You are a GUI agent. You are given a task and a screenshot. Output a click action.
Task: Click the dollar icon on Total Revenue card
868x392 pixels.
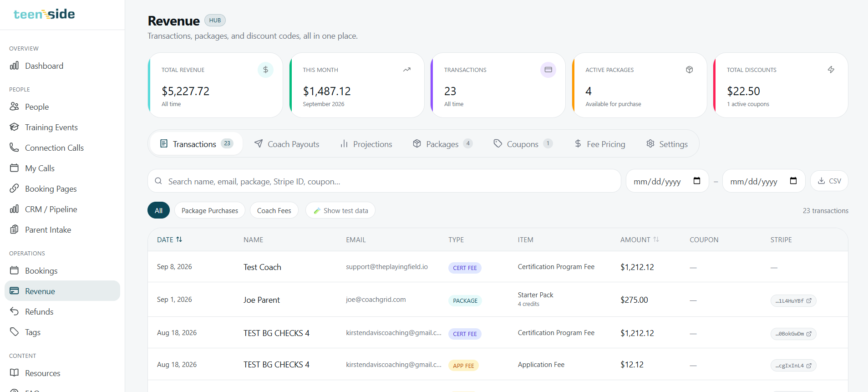[265, 70]
